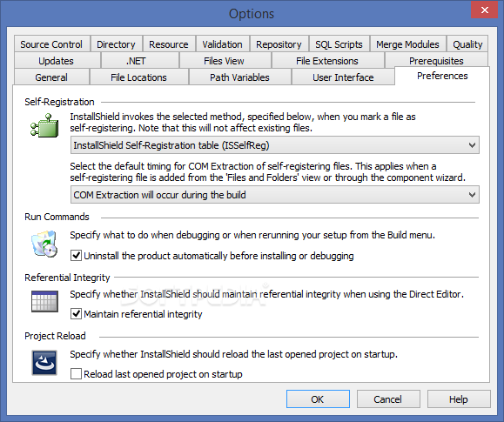Screen dimensions: 504x422
Task: Open the Directory tab
Action: 116,44
